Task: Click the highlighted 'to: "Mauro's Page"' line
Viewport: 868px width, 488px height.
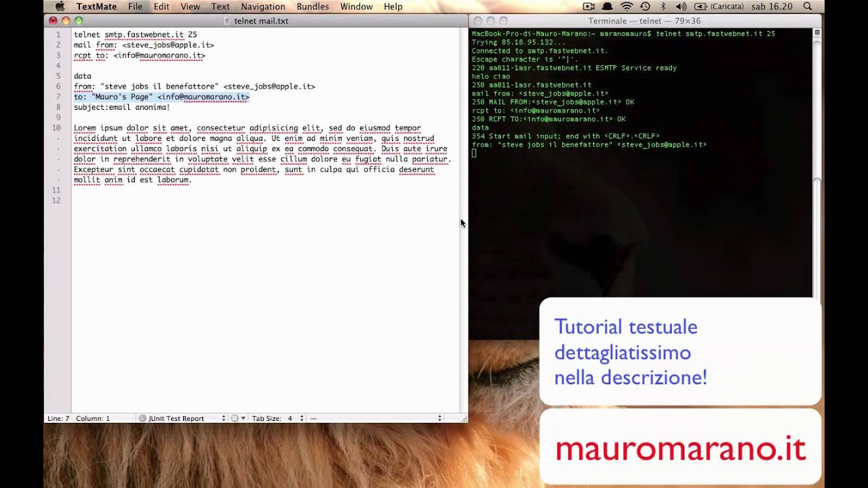Action: coord(161,97)
